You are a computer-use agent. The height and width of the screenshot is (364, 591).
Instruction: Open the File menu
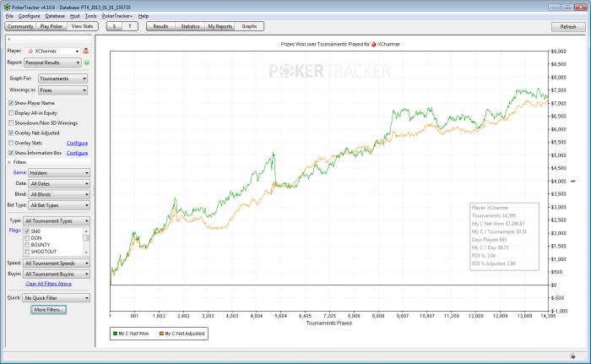point(9,16)
